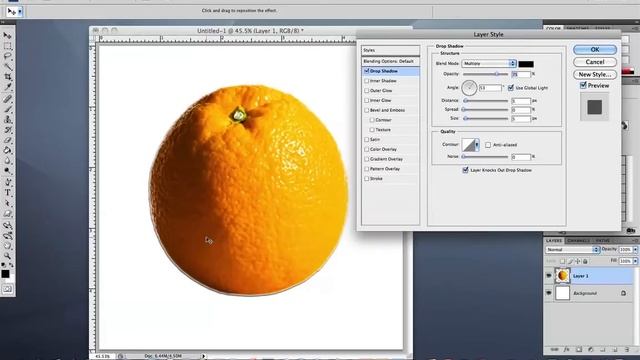Click the fx layer style icon in Layers panel

point(567,350)
